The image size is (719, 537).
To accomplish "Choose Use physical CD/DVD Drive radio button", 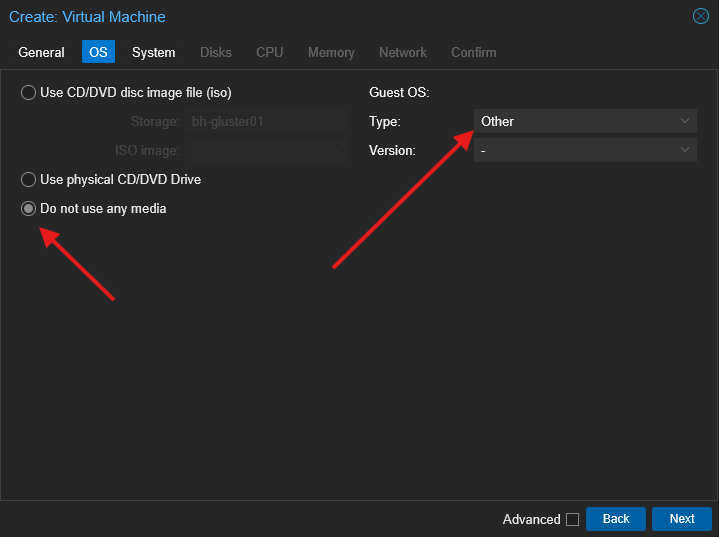I will (29, 180).
